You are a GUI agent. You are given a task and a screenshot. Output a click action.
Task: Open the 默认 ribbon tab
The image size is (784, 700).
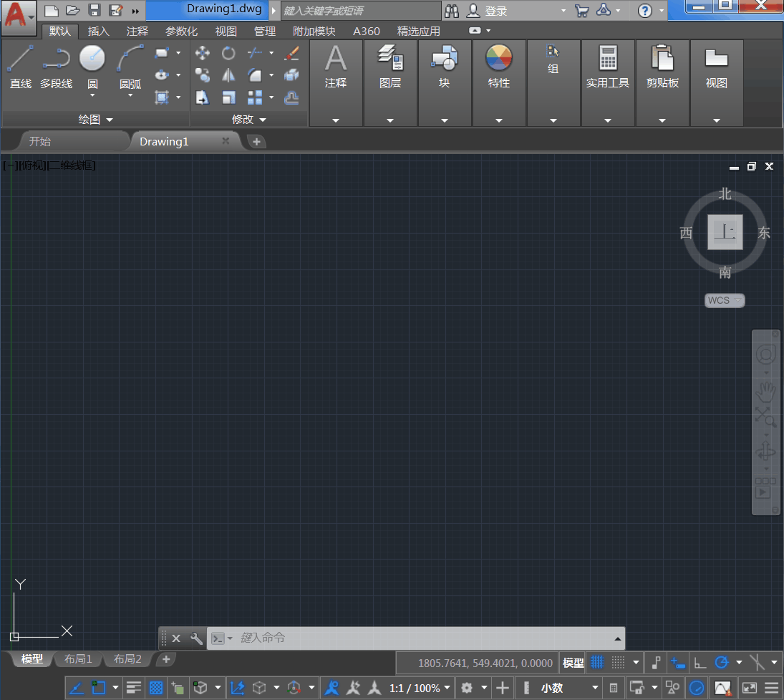[x=60, y=31]
